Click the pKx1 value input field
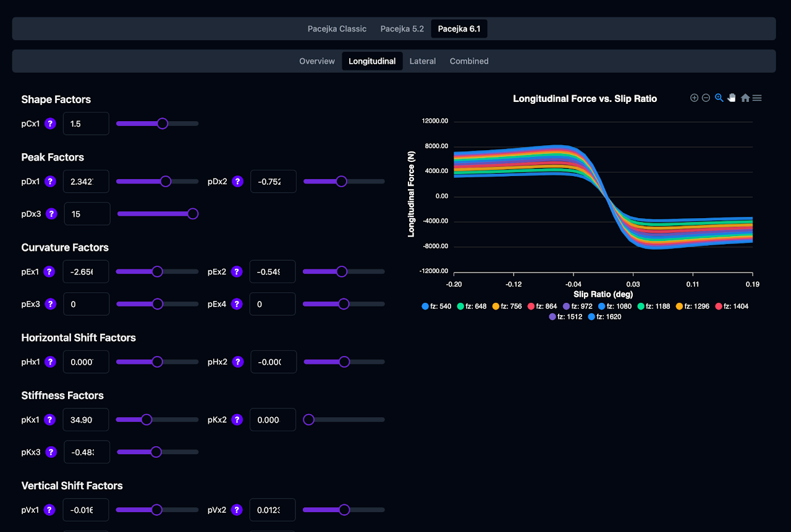This screenshot has width=791, height=532. pyautogui.click(x=86, y=420)
